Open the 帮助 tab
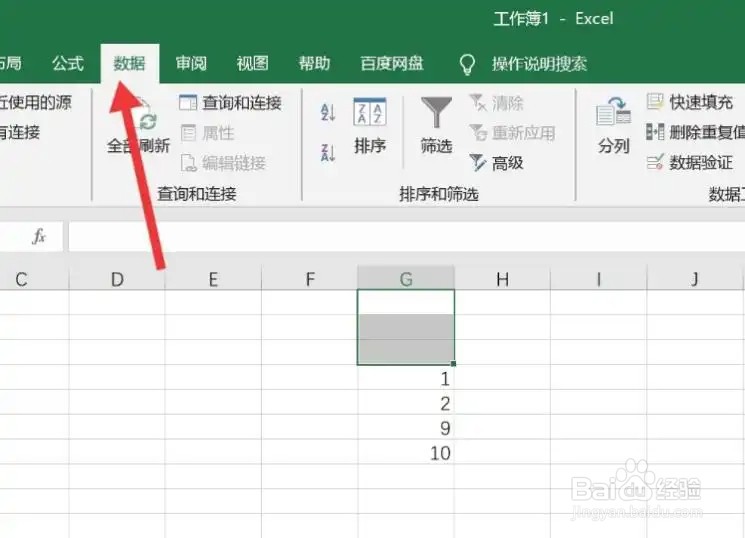The width and height of the screenshot is (745, 538). [314, 63]
